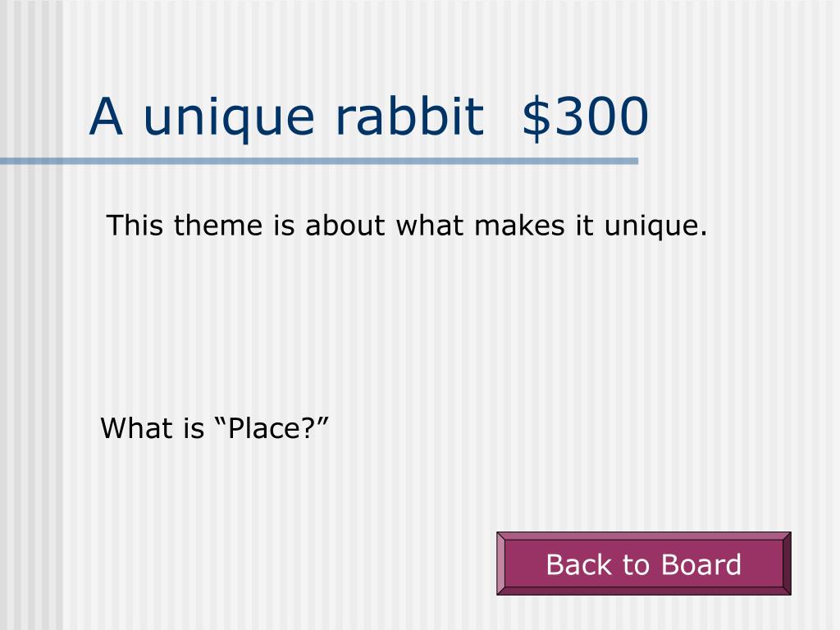Image resolution: width=840 pixels, height=630 pixels.
Task: Select the clue sentence about the theme
Action: pos(407,225)
